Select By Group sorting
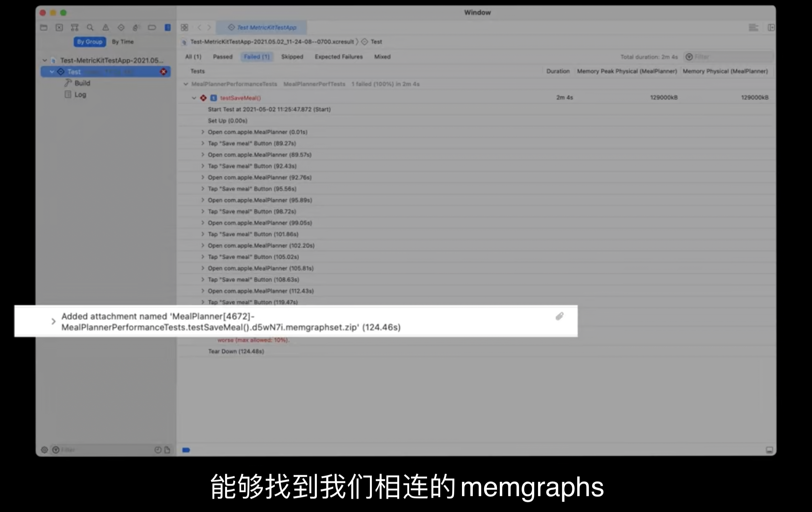Image resolution: width=812 pixels, height=512 pixels. click(90, 42)
